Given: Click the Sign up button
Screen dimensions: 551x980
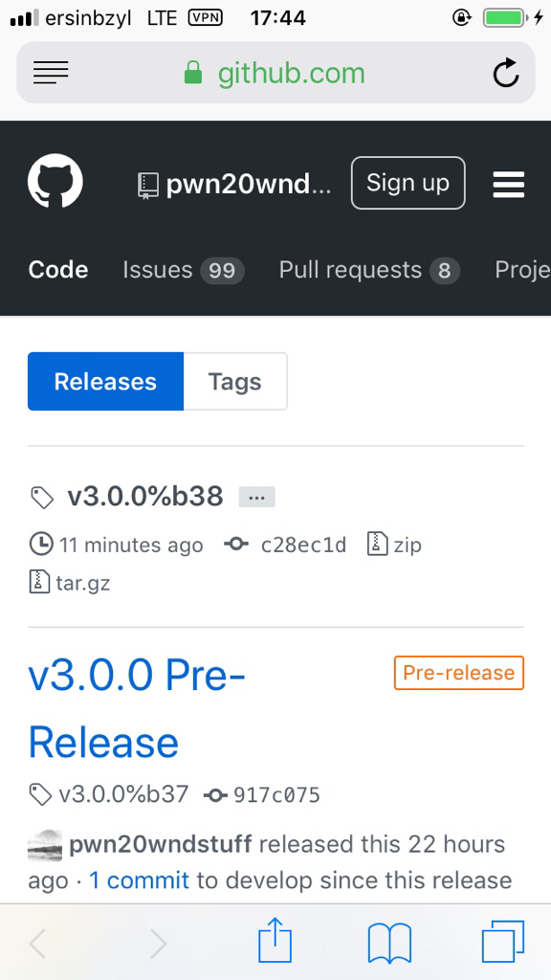Looking at the screenshot, I should click(x=408, y=183).
